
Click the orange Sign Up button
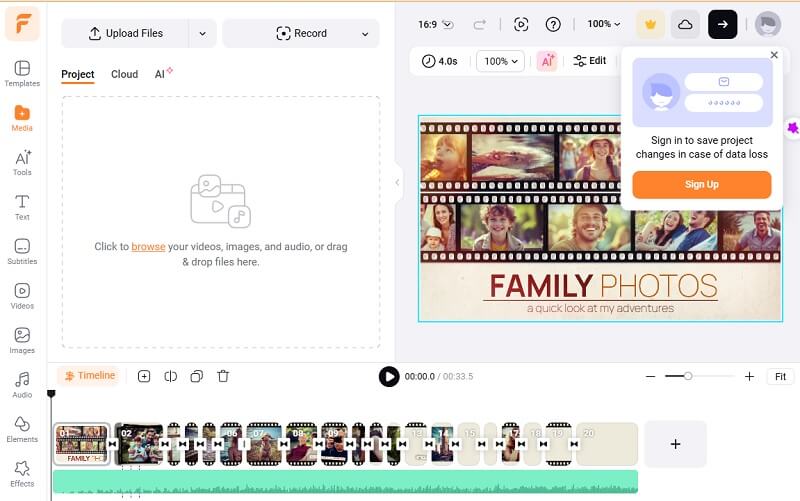pyautogui.click(x=701, y=185)
